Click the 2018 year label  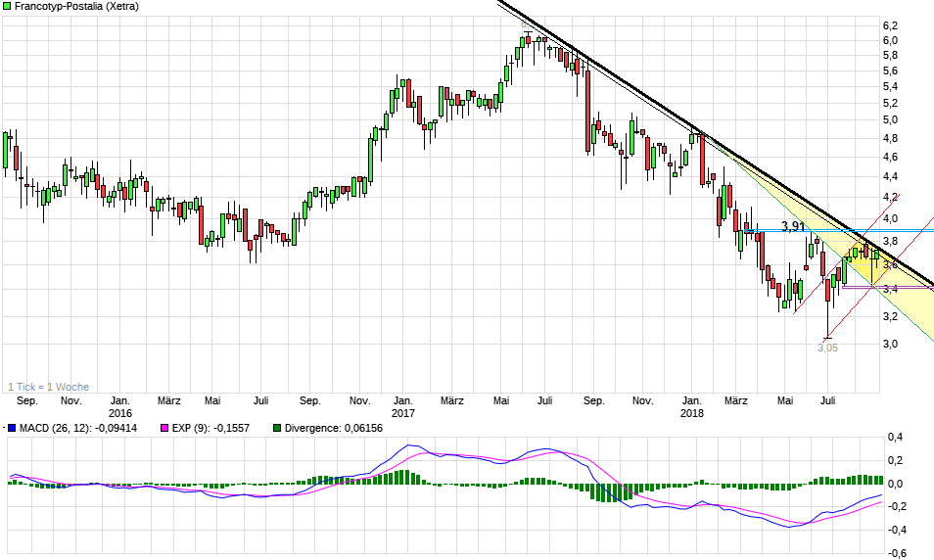pos(691,413)
